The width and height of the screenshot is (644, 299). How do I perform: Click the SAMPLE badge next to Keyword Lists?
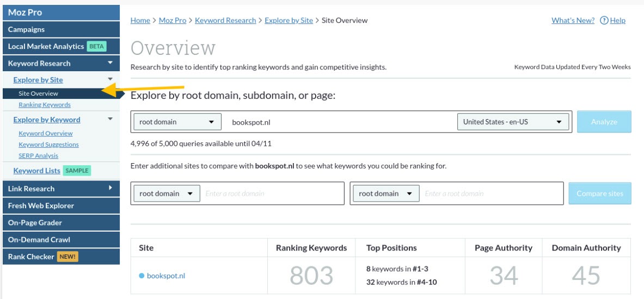coord(77,171)
